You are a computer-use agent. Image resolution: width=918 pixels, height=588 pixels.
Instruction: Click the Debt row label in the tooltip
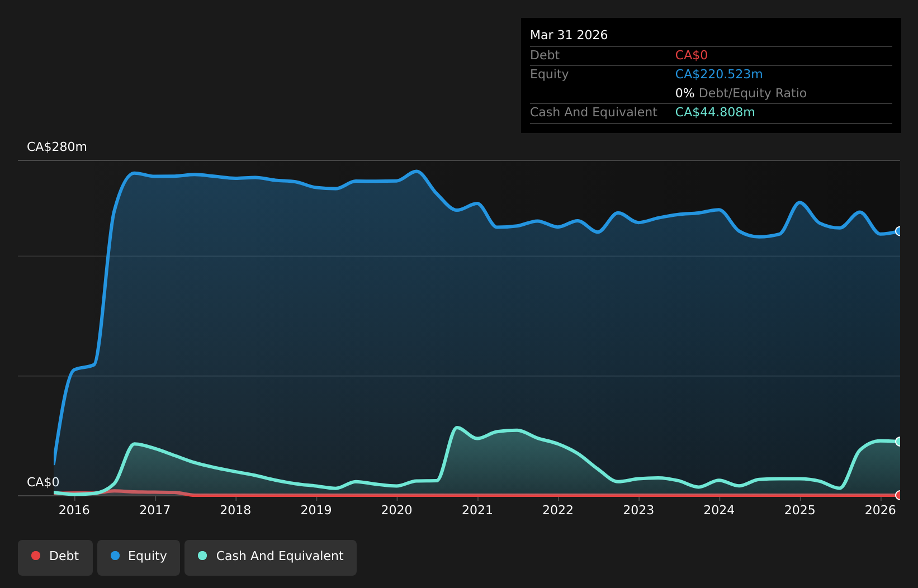point(545,55)
